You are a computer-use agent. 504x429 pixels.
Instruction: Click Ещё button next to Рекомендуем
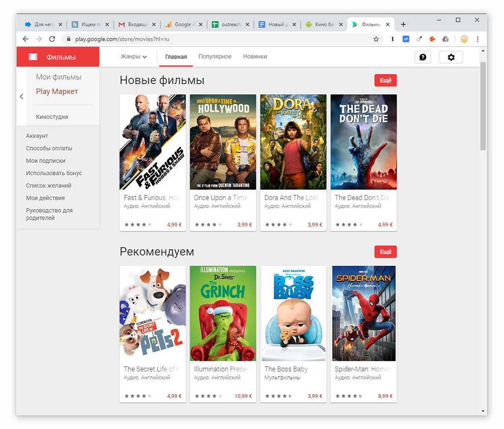385,252
